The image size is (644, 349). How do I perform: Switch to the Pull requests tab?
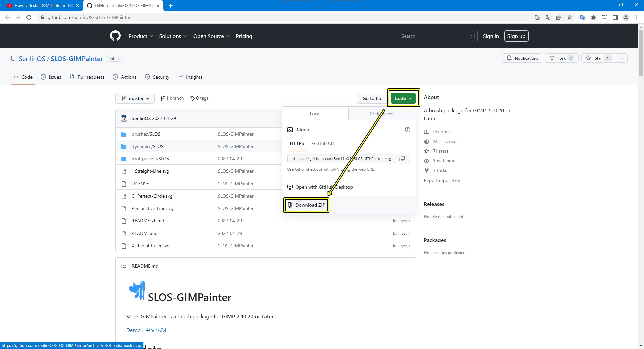click(x=87, y=77)
